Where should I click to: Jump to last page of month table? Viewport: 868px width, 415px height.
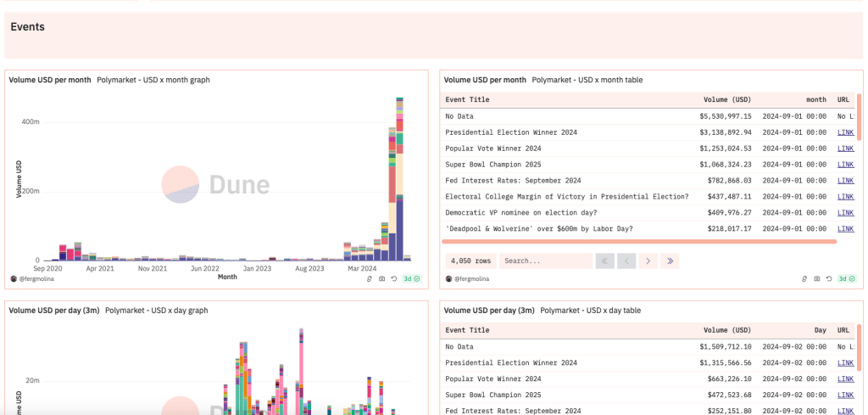point(670,261)
